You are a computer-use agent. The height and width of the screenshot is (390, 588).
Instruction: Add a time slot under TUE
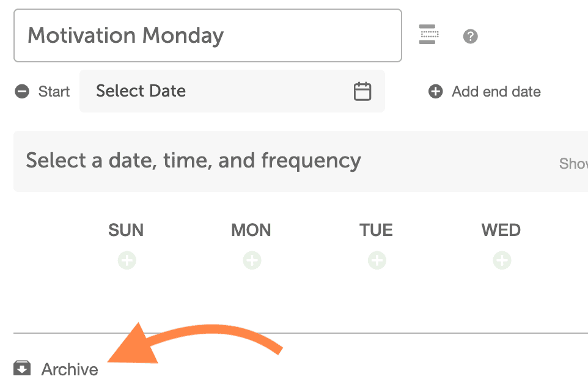[x=377, y=260]
